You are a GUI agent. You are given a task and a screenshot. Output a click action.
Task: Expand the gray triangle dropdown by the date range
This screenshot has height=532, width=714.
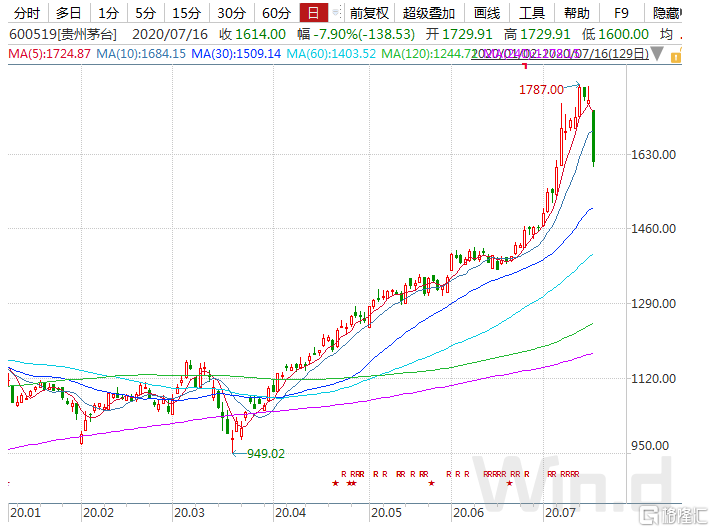pos(657,54)
